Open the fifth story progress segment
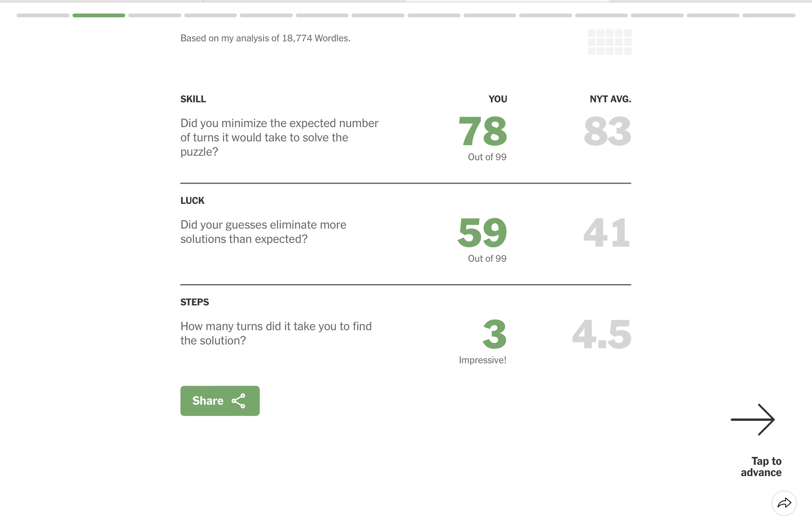Screen dimensions: 812x531 (x=266, y=15)
